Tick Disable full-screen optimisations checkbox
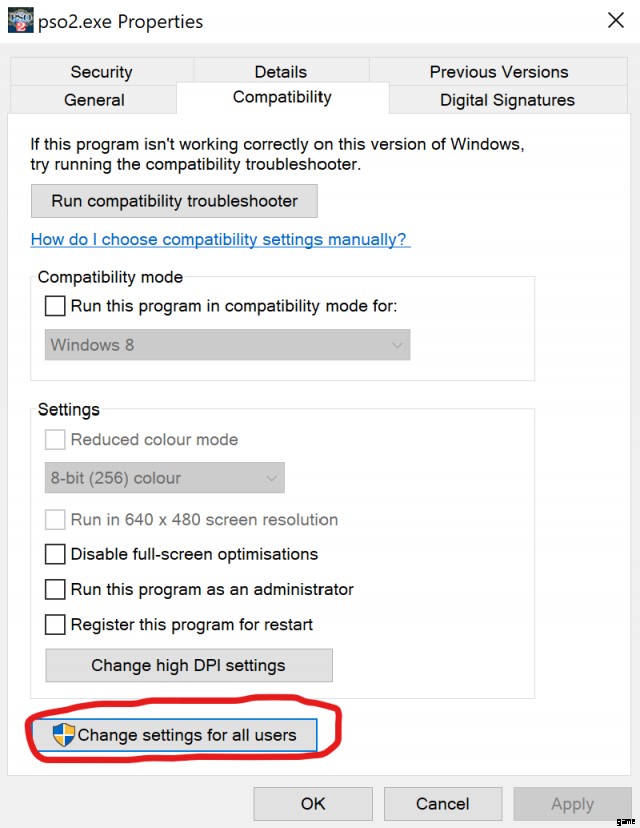640x828 pixels. (55, 554)
